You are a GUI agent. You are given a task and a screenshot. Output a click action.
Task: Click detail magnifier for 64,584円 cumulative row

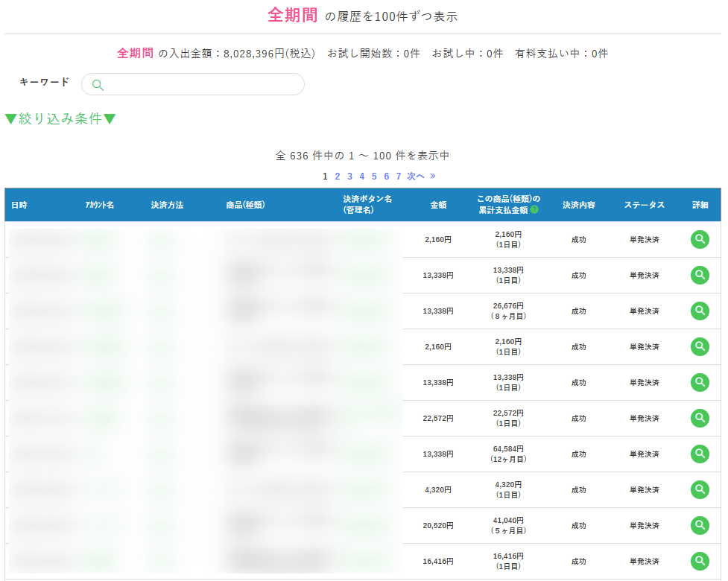click(699, 454)
